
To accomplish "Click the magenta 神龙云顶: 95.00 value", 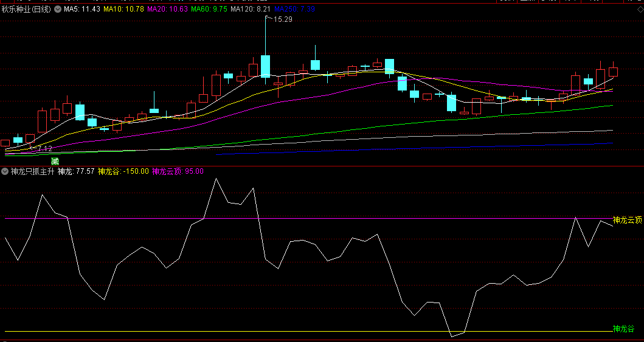I will (x=178, y=171).
